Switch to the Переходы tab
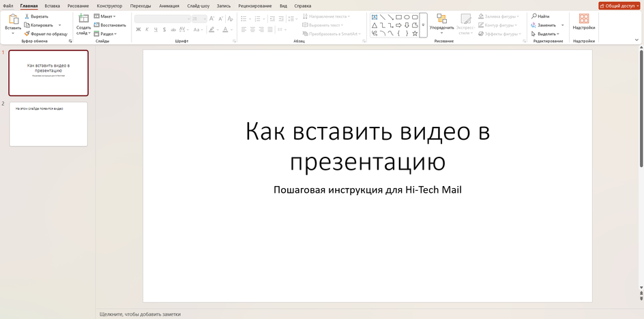Image resolution: width=644 pixels, height=319 pixels. [x=141, y=5]
